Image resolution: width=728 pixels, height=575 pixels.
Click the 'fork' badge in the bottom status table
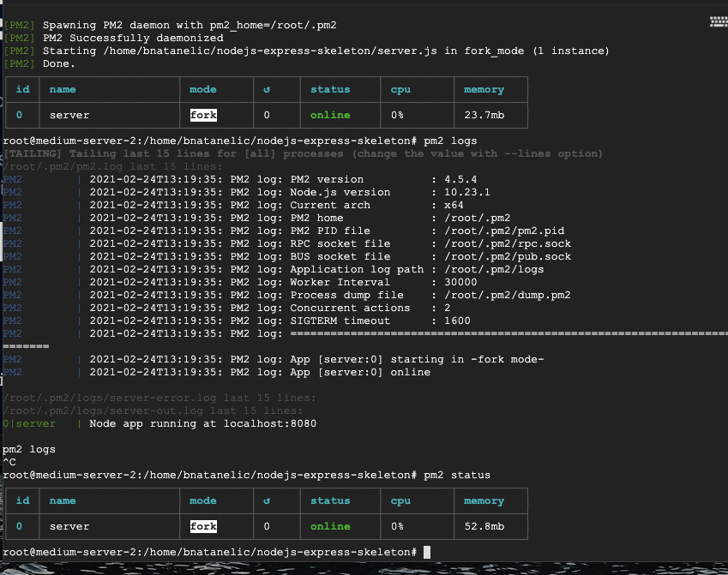[x=202, y=526]
